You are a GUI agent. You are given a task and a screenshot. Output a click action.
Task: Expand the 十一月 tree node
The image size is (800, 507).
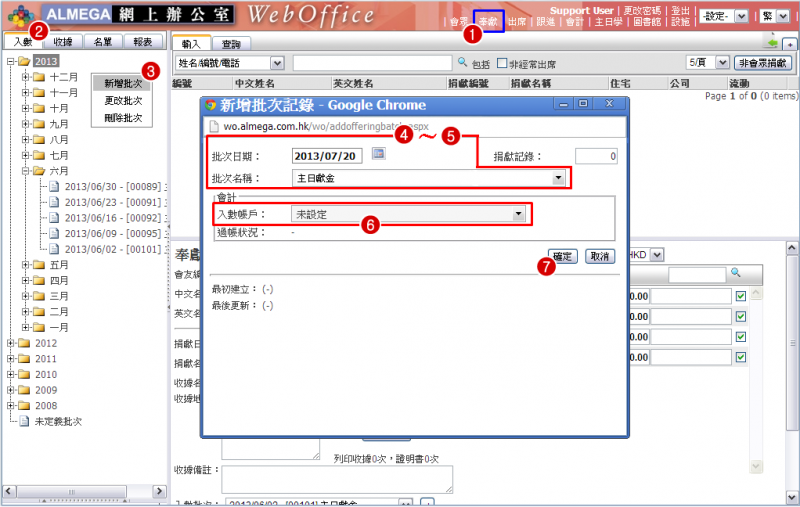point(26,93)
